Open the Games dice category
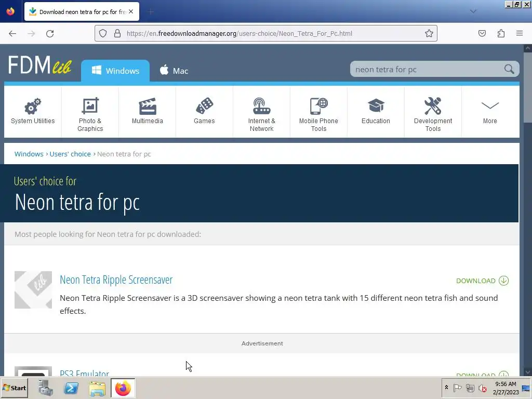This screenshot has height=399, width=532. [204, 111]
